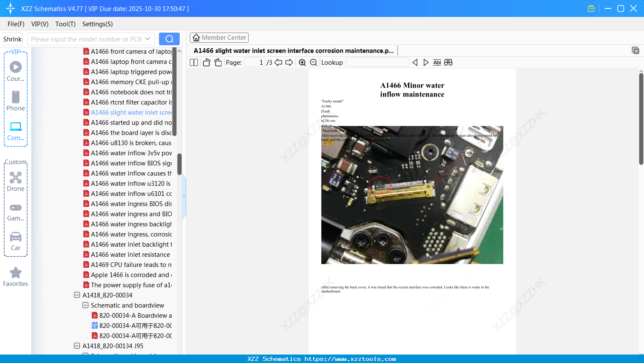Zoom out of the document
This screenshot has width=644, height=363.
313,62
